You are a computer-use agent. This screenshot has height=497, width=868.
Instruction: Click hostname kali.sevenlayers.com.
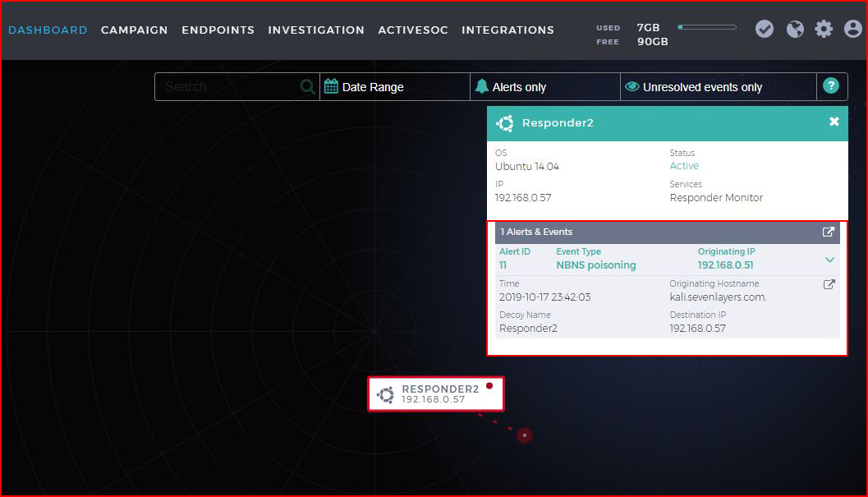click(x=718, y=297)
